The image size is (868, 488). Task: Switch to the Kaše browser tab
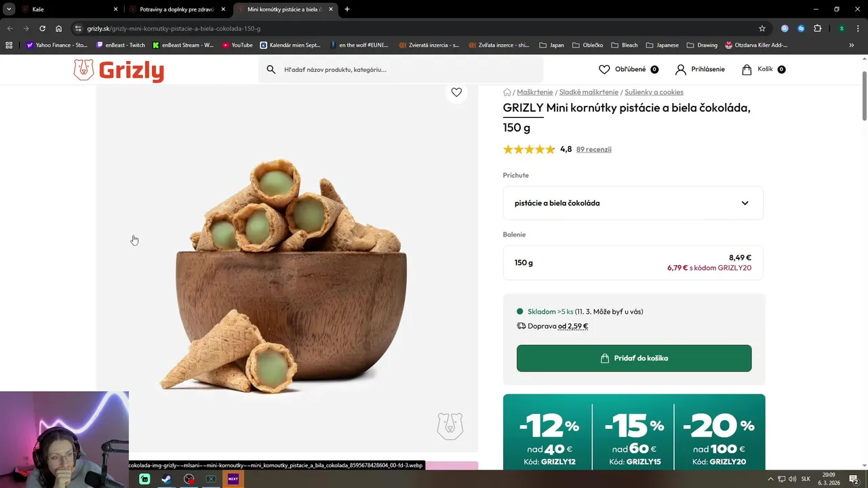pos(68,9)
